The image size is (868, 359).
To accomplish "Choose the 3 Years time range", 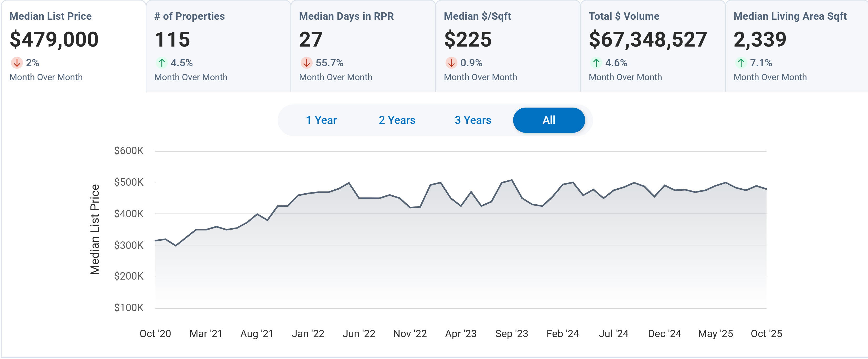I will pos(473,120).
